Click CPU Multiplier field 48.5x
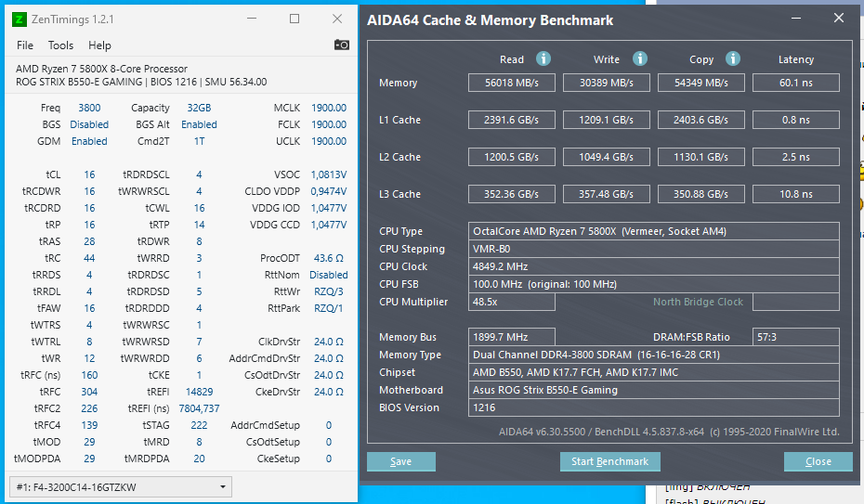This screenshot has width=864, height=504. click(x=512, y=302)
